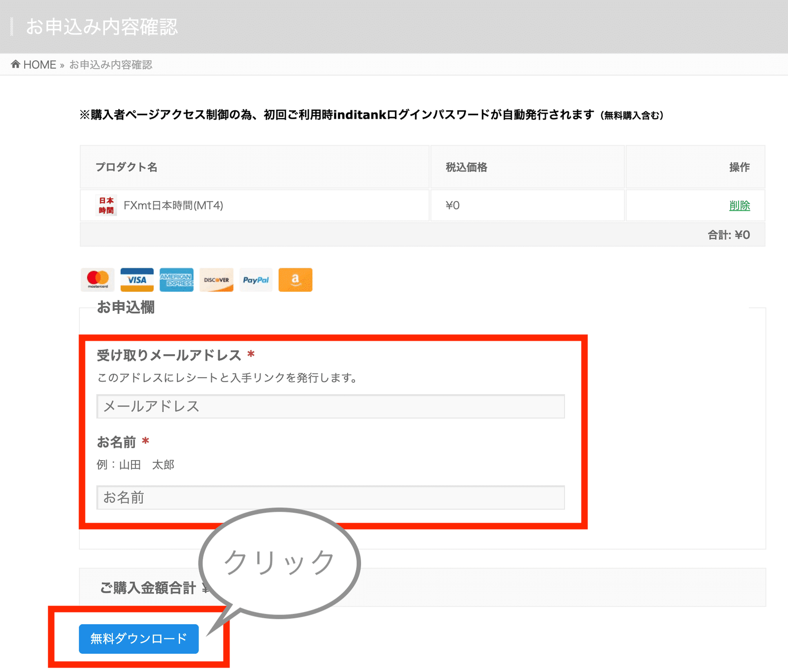
Task: Click the Mastercard payment icon
Action: pyautogui.click(x=98, y=280)
